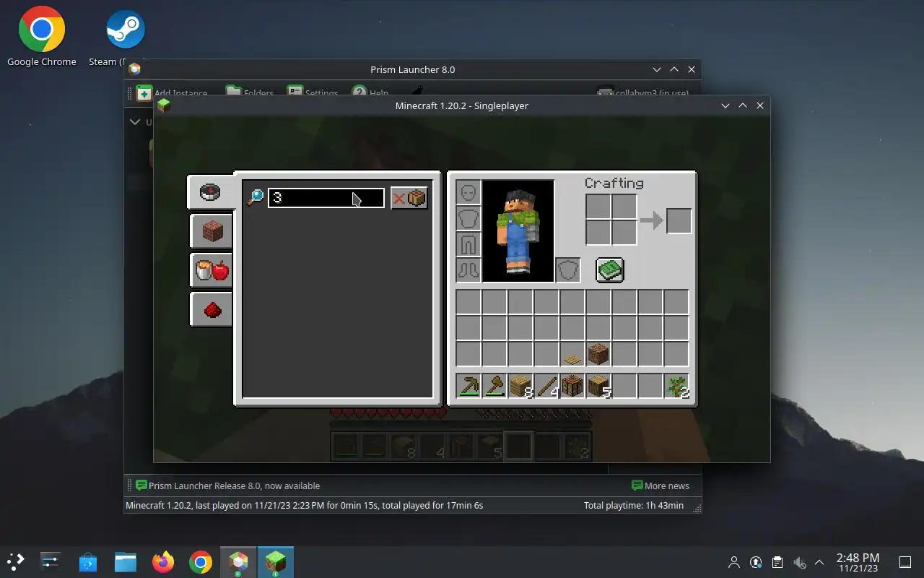This screenshot has width=924, height=578.
Task: Open the Discover store in the taskbar
Action: [x=88, y=562]
